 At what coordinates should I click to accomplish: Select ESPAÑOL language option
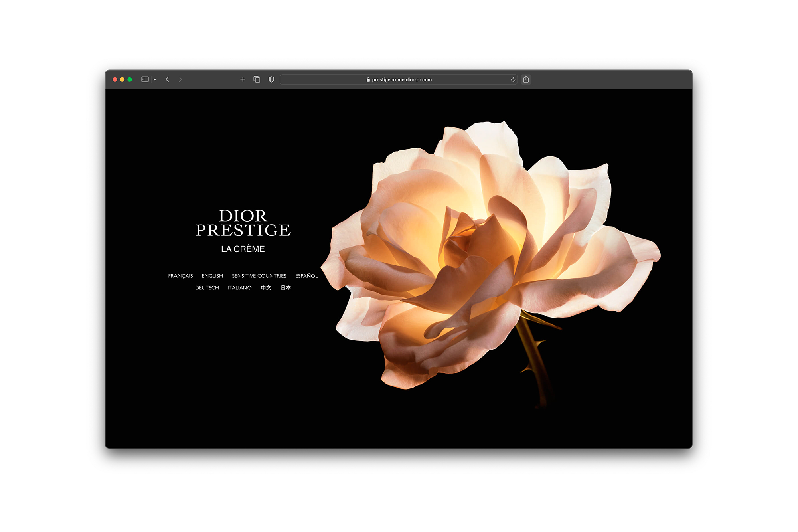click(306, 276)
